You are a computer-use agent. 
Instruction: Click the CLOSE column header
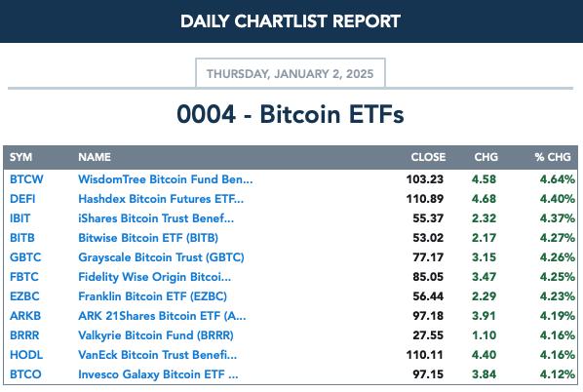(x=428, y=157)
